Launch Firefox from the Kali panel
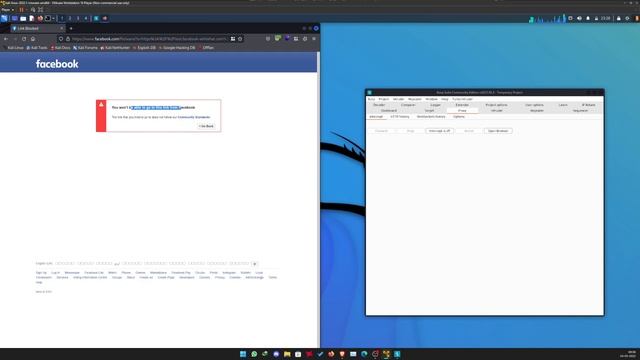Viewport: 640px width, 360px height. tap(40, 18)
